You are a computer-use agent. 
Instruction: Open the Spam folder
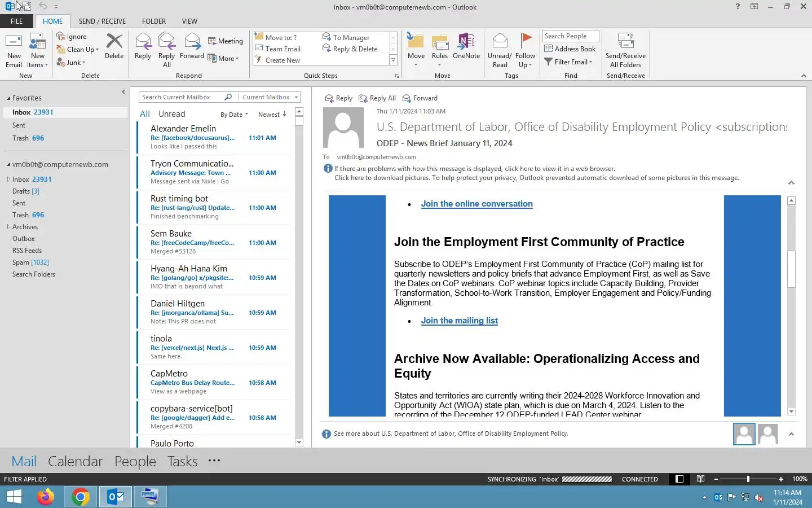[30, 262]
